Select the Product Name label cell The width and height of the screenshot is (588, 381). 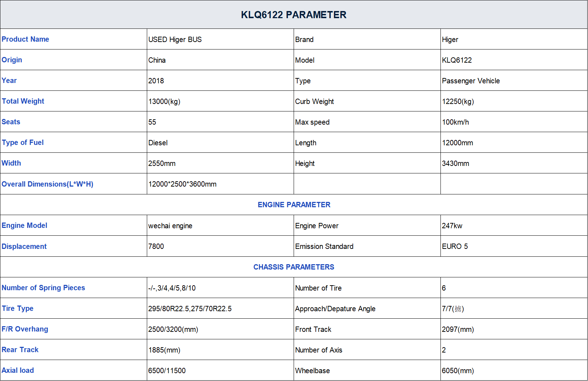(73, 39)
